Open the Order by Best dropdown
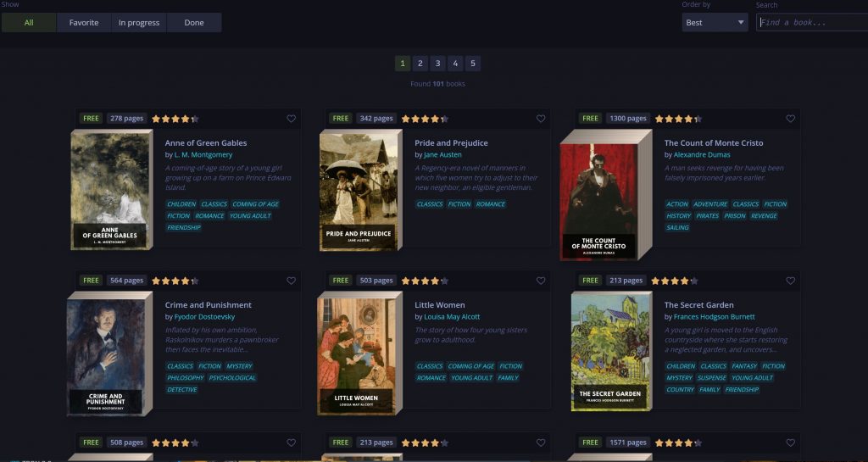Viewport: 868px width, 462px height. coord(715,23)
